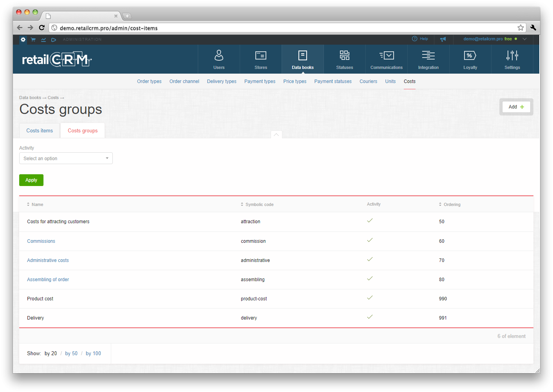Click demo@retailcrm.pro account email
The image size is (553, 392).
click(x=483, y=39)
